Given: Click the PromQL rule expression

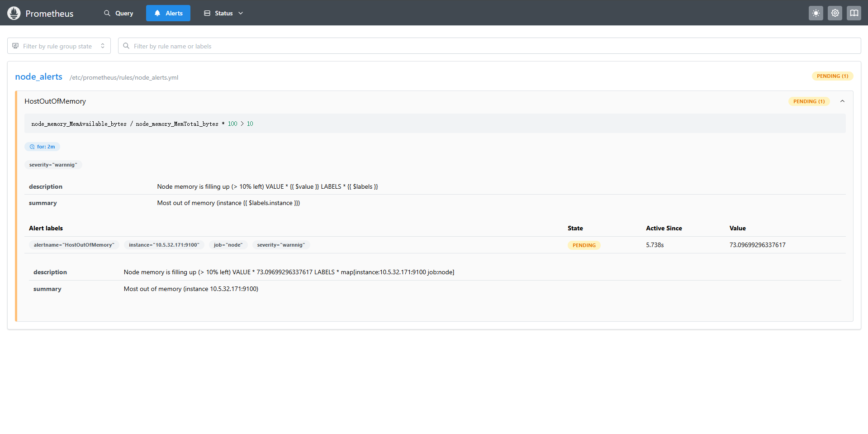Looking at the screenshot, I should click(142, 124).
